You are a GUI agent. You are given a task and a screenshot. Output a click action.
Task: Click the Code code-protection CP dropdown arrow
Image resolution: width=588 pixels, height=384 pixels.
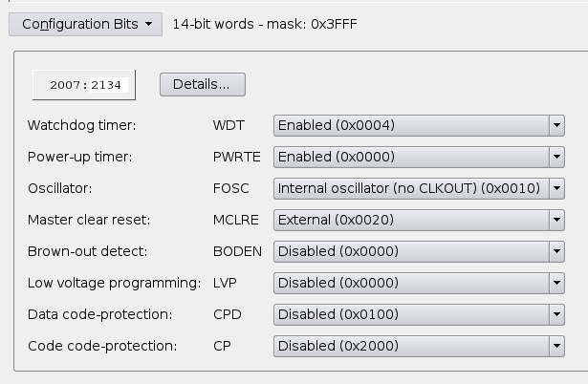(556, 346)
